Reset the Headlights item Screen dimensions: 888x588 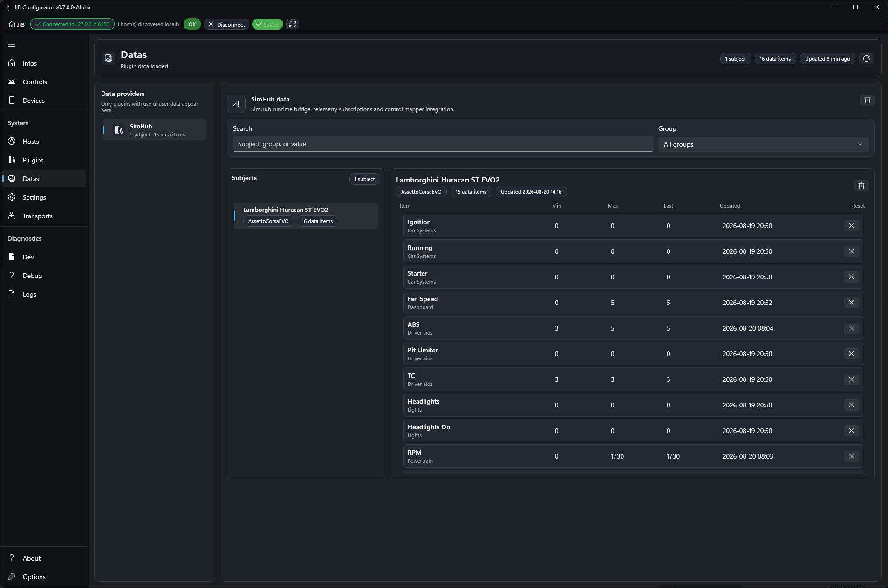click(851, 405)
